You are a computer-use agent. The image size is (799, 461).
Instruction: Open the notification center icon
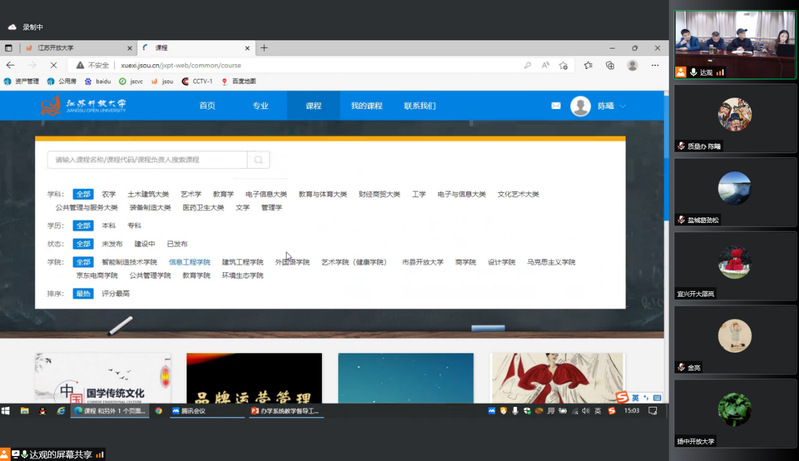pos(653,411)
